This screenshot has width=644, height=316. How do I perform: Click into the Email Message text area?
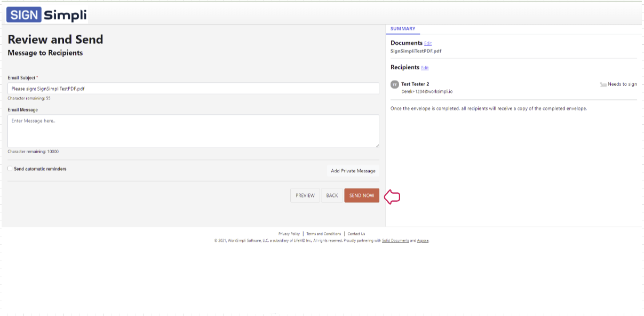coord(193,131)
